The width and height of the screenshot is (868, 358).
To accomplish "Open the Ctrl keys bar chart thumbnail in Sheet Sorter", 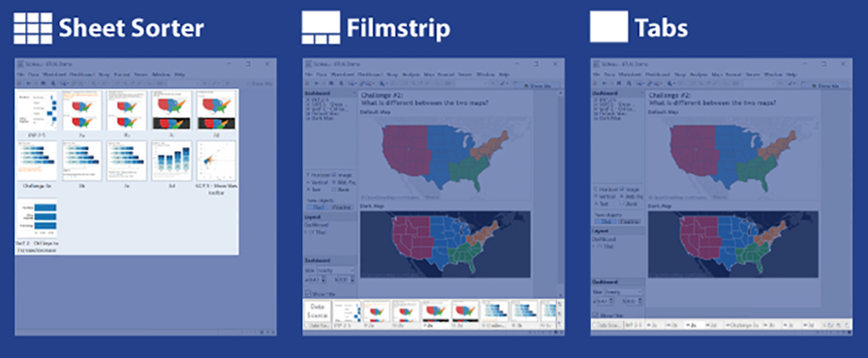I will click(x=37, y=219).
